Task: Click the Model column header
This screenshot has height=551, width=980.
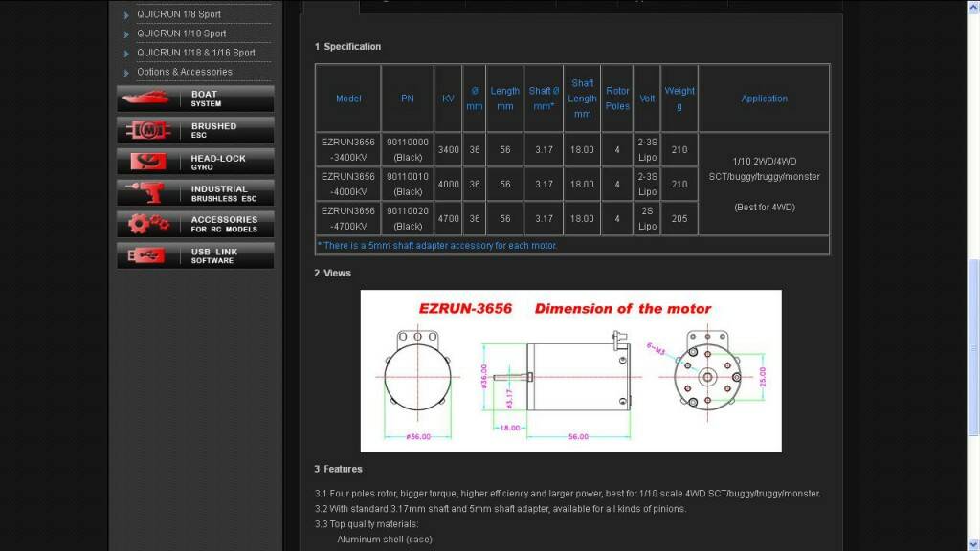Action: coord(348,99)
